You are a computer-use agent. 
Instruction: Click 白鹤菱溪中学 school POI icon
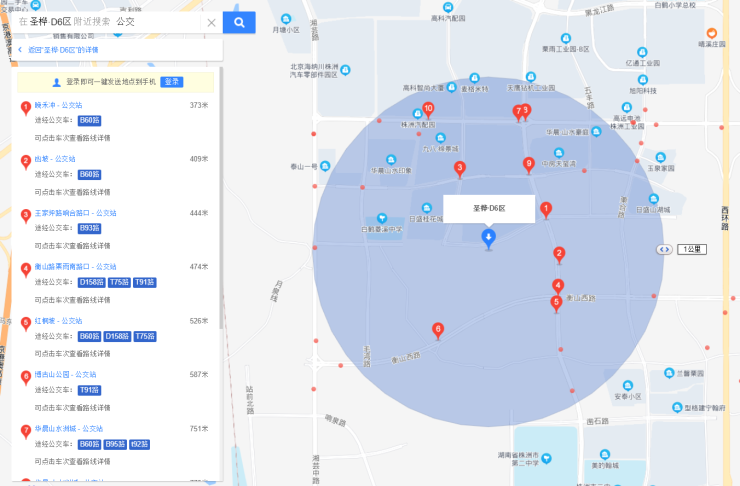(382, 218)
